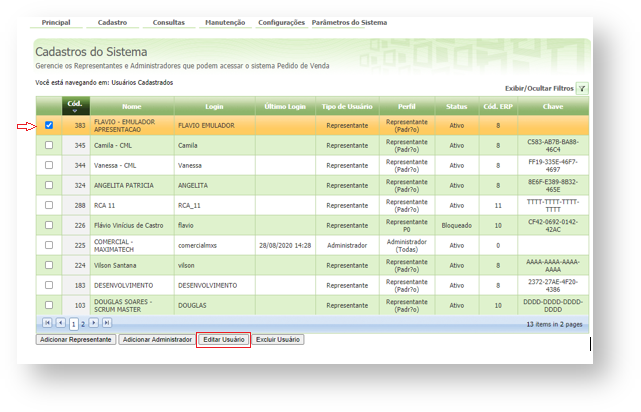Viewport: 641px width, 412px height.
Task: Click the Adicionar Representante button
Action: coord(75,340)
